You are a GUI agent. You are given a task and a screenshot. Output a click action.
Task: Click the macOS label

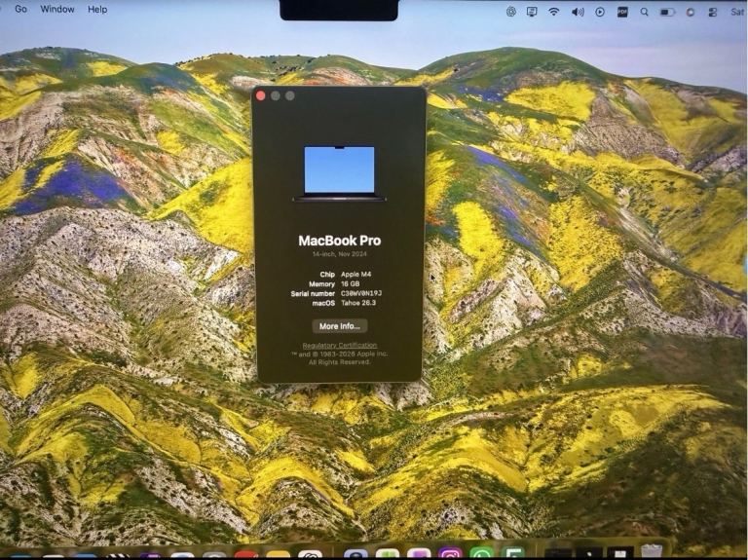(x=323, y=303)
